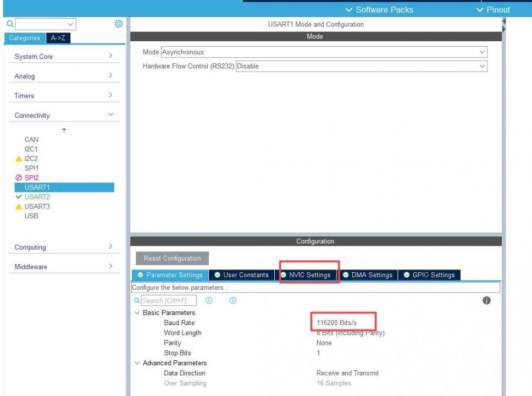Collapse the Connectivity category
The height and width of the screenshot is (396, 532).
(64, 116)
